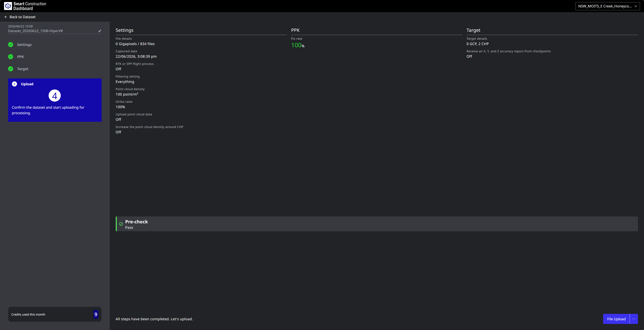Click the project selector chevron arrow
The width and height of the screenshot is (644, 330).
click(636, 6)
